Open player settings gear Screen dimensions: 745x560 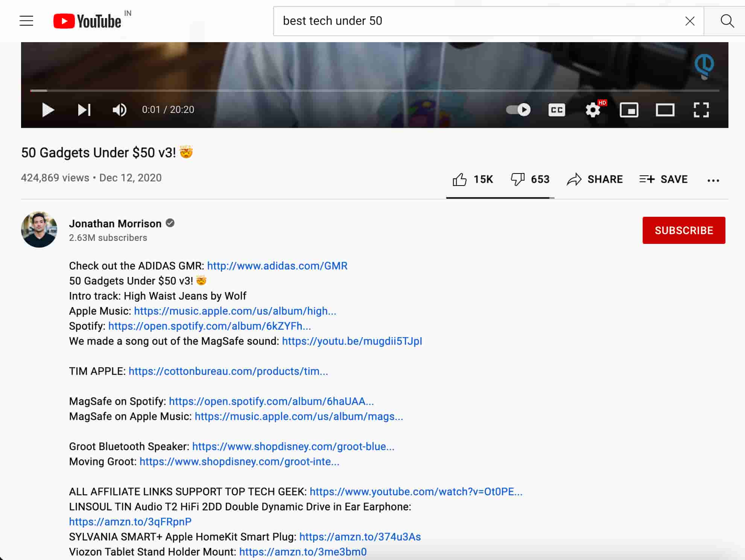[594, 110]
